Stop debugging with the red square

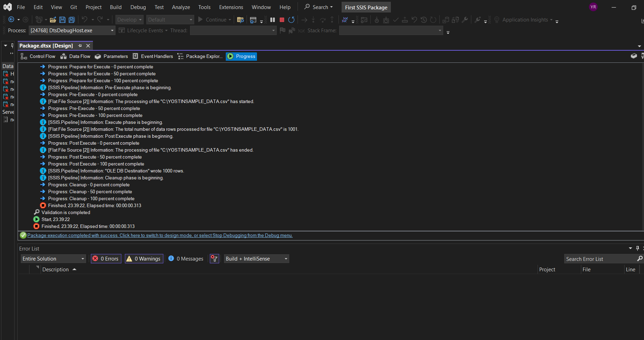[x=282, y=20]
